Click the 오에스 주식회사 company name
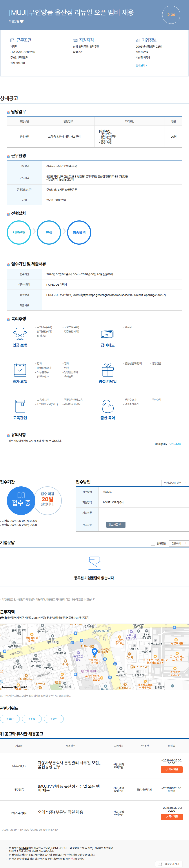The image size is (189, 868). tap(19, 813)
